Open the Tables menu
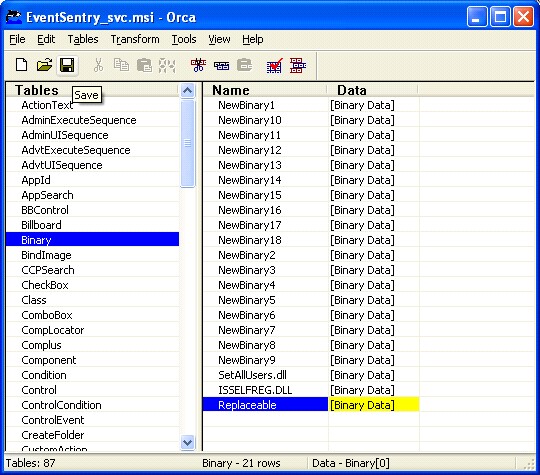The image size is (540, 475). pos(83,39)
